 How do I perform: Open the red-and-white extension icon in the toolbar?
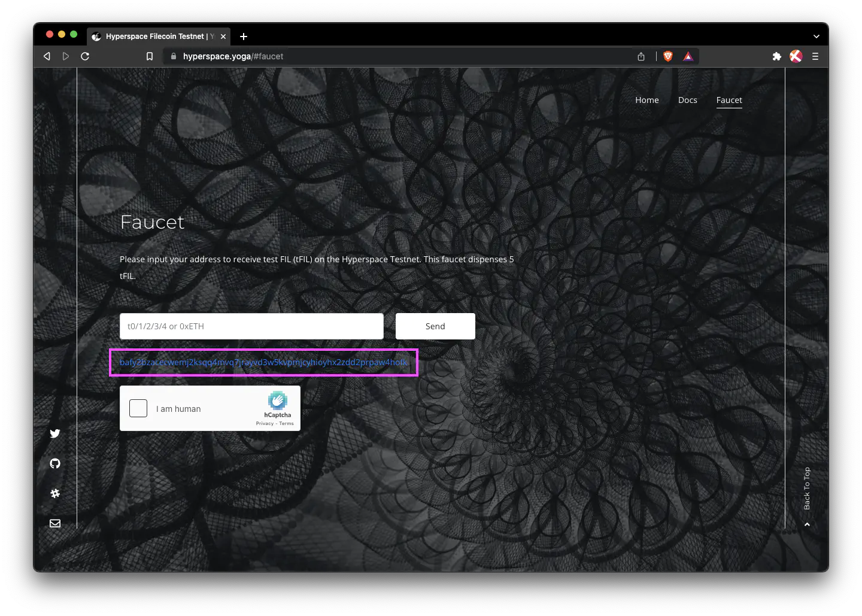pos(796,56)
